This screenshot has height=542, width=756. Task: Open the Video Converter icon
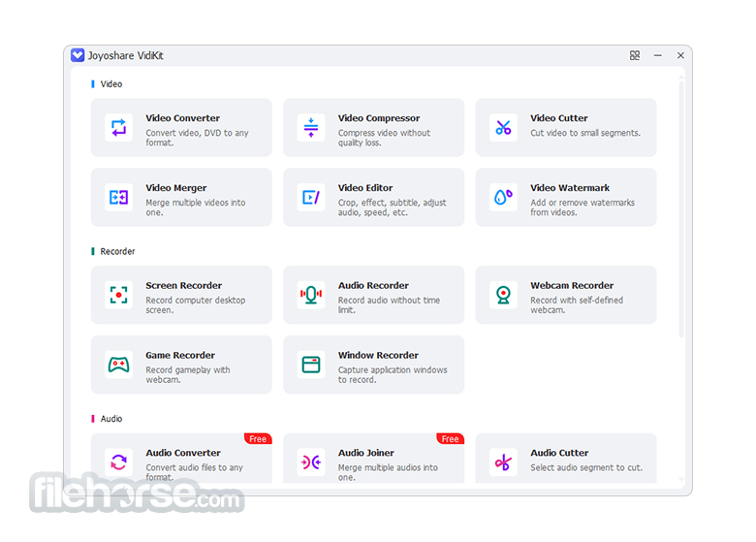(118, 128)
